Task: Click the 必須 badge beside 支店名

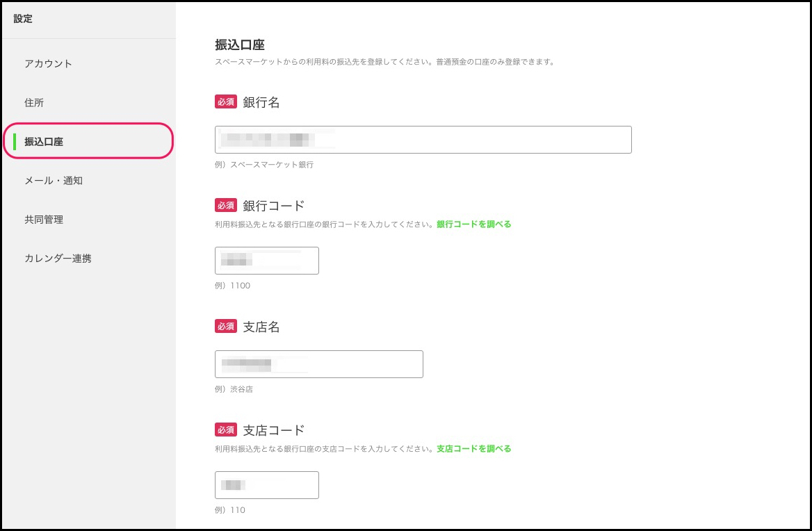Action: coord(226,327)
